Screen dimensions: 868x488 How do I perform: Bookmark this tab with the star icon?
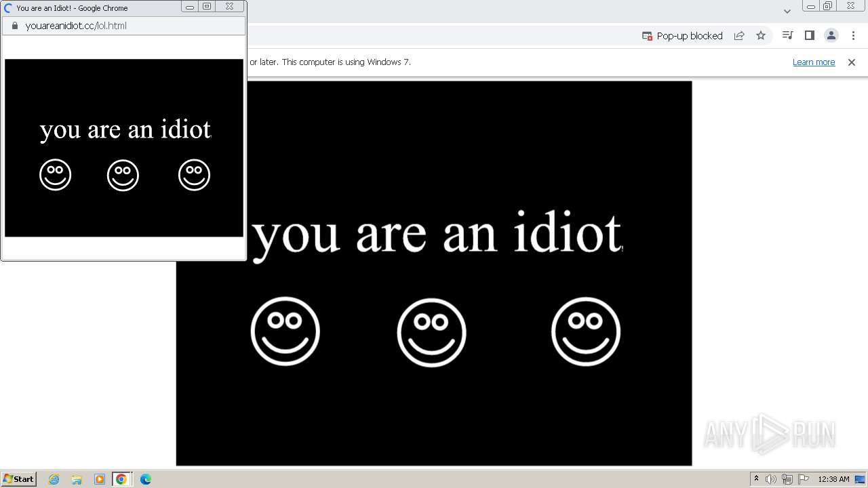(761, 36)
